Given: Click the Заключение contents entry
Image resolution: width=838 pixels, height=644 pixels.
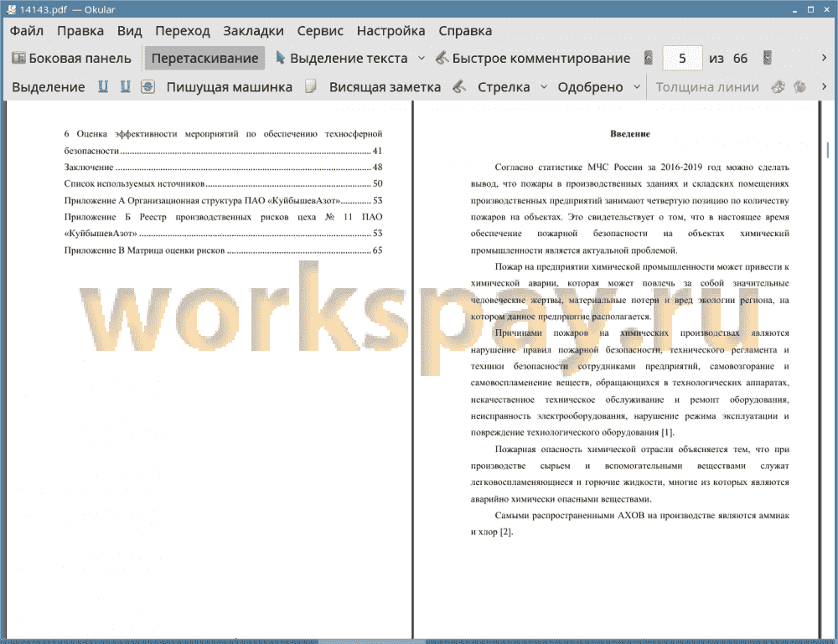Looking at the screenshot, I should click(223, 167).
